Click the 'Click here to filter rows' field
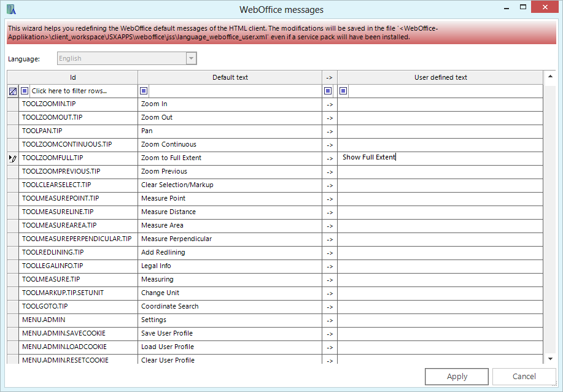Screen dimensions: 563x392 tap(74, 91)
